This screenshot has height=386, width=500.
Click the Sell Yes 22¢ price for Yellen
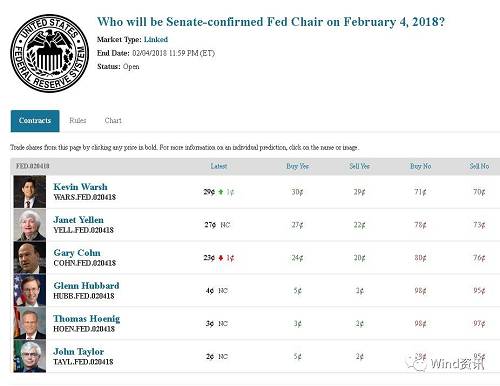click(x=359, y=225)
